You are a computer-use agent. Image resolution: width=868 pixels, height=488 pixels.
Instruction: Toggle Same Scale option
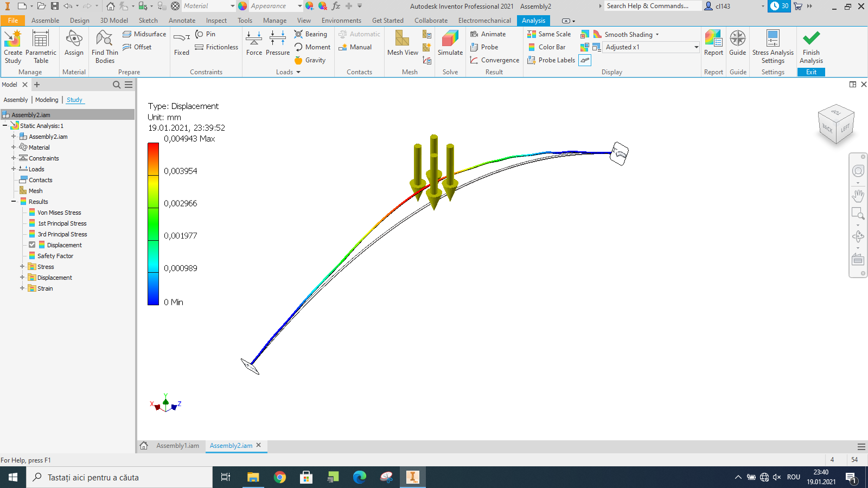click(550, 34)
